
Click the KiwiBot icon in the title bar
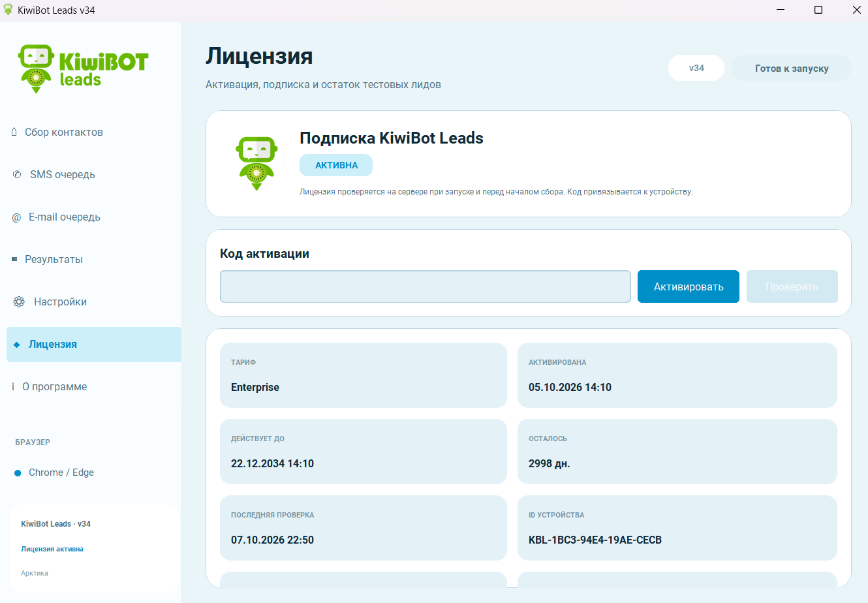click(8, 10)
